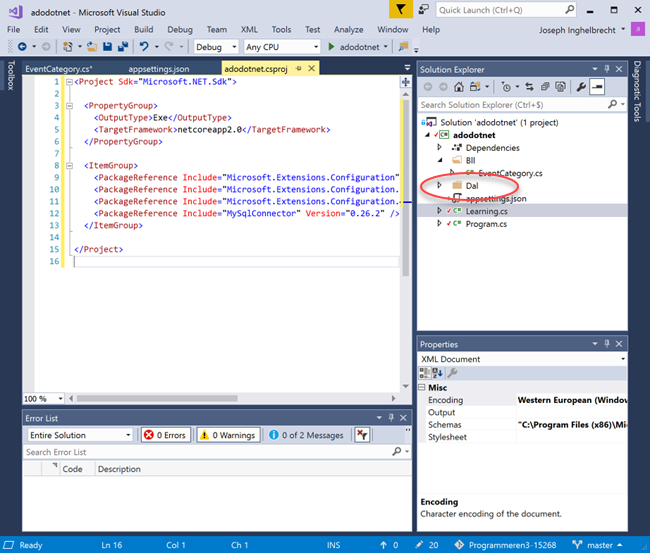
Task: Click the Home icon in Solution Explorer
Action: coord(458,87)
